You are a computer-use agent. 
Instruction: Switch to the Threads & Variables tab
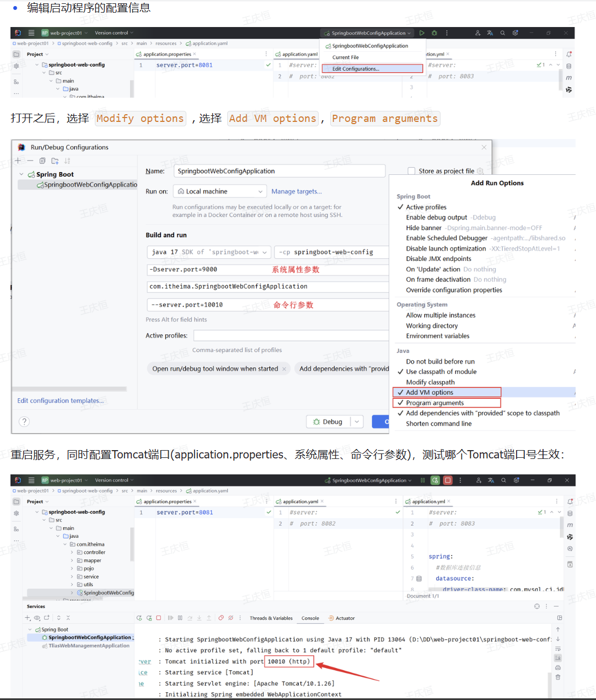(271, 618)
